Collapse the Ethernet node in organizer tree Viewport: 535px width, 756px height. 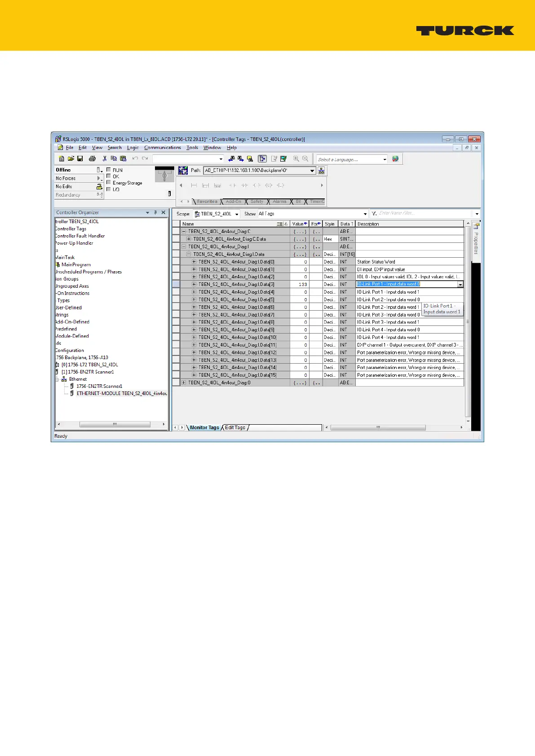(x=57, y=379)
